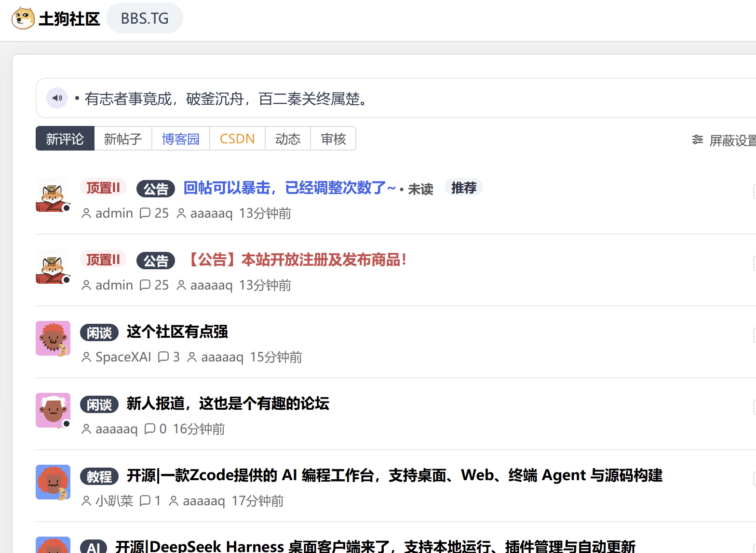
Task: Click user icon beside admin on 回帖可以暴击
Action: pos(86,213)
